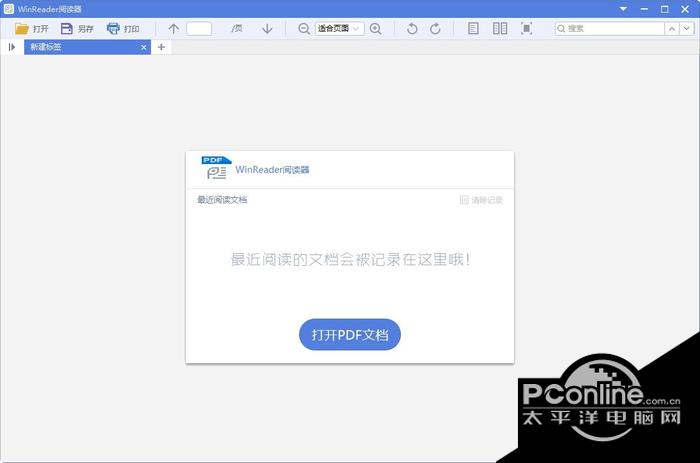This screenshot has width=700, height=463.
Task: Expand the sidebar panel toggle
Action: coord(12,47)
